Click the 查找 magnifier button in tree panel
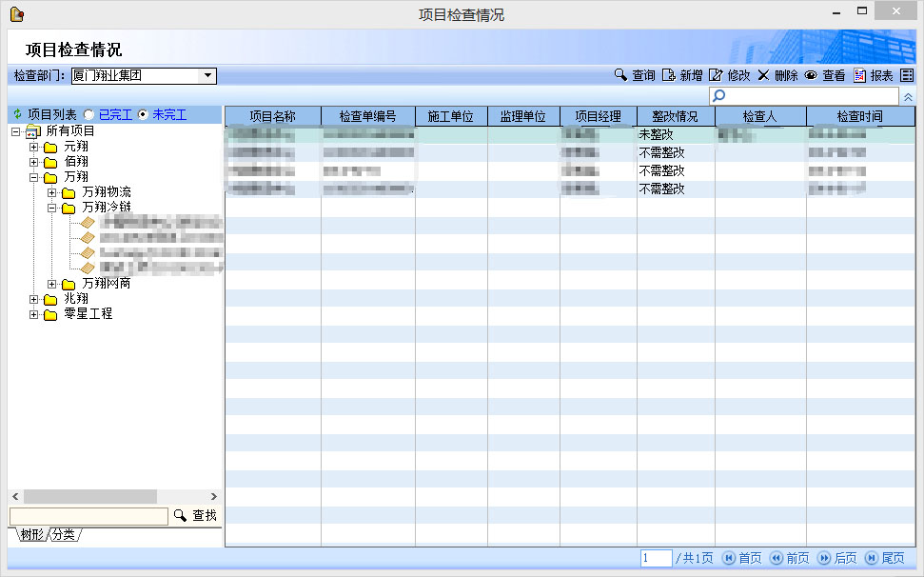 point(180,515)
